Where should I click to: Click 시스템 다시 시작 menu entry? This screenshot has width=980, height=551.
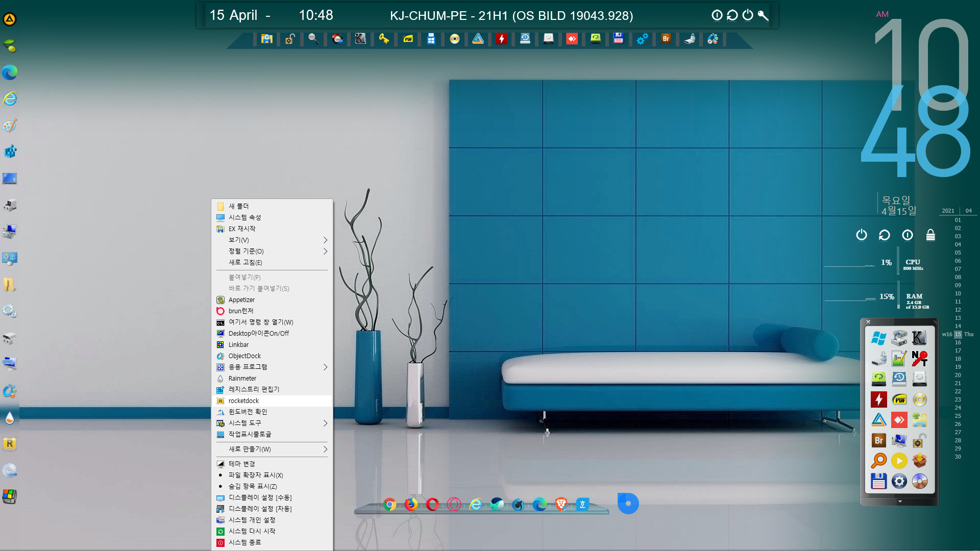click(272, 531)
